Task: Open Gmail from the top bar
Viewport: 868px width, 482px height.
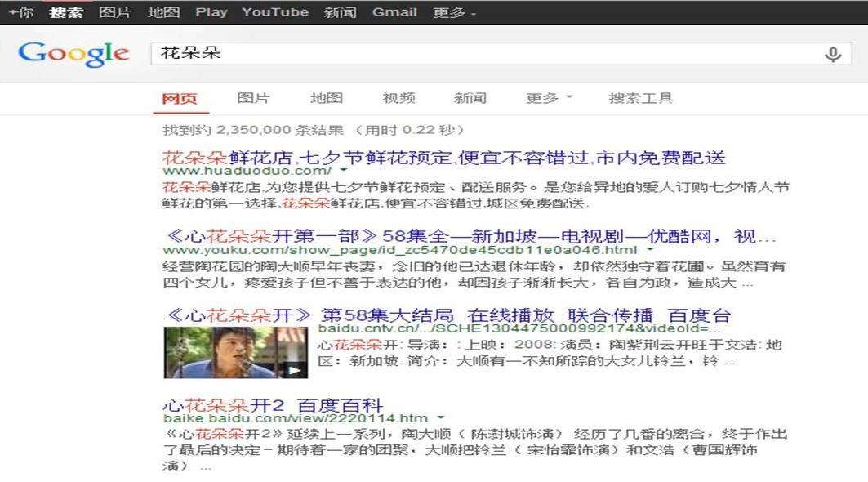Action: click(394, 12)
